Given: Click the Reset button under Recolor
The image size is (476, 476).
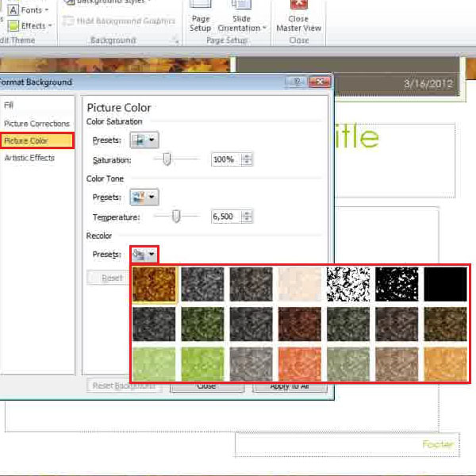Looking at the screenshot, I should pyautogui.click(x=109, y=278).
